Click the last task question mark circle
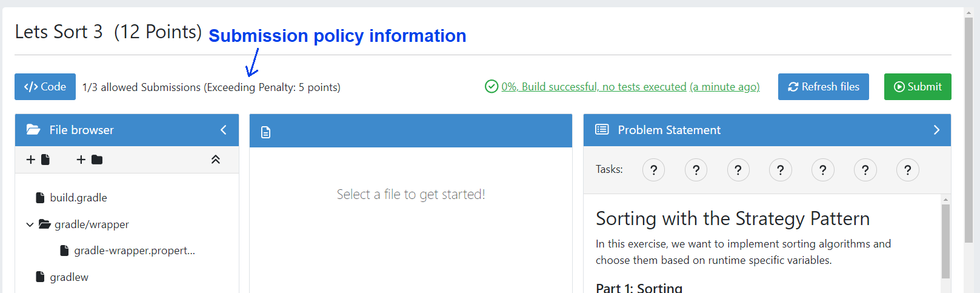Screen dimensions: 980x293 coord(907,170)
